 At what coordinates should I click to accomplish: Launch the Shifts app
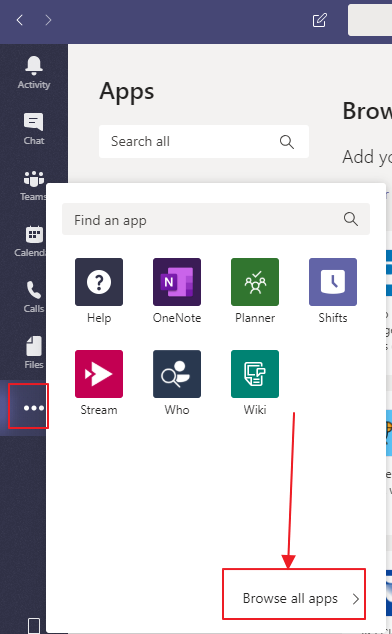click(333, 291)
